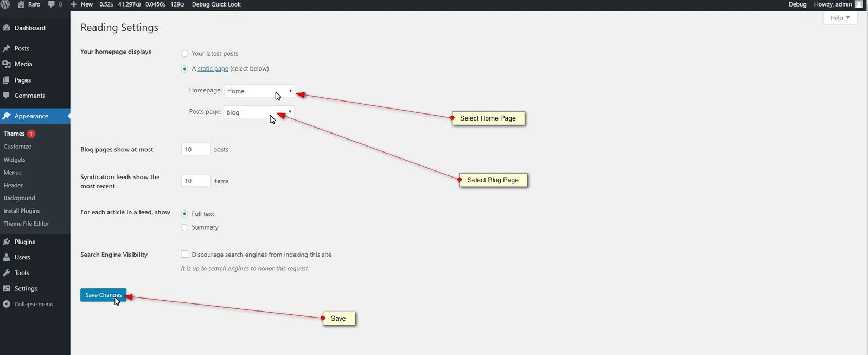Image resolution: width=868 pixels, height=355 pixels.
Task: Click the WordPress logo icon
Action: click(5, 4)
